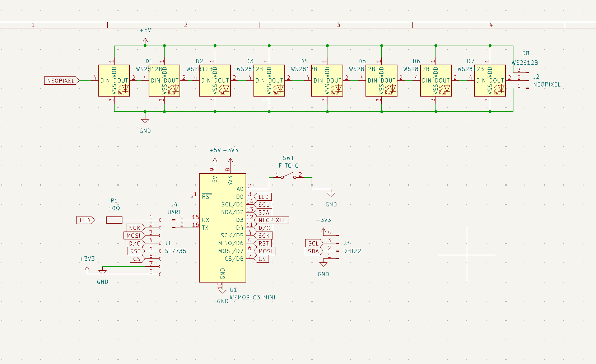Click the U1 reference text
The image size is (596, 364).
pyautogui.click(x=233, y=290)
